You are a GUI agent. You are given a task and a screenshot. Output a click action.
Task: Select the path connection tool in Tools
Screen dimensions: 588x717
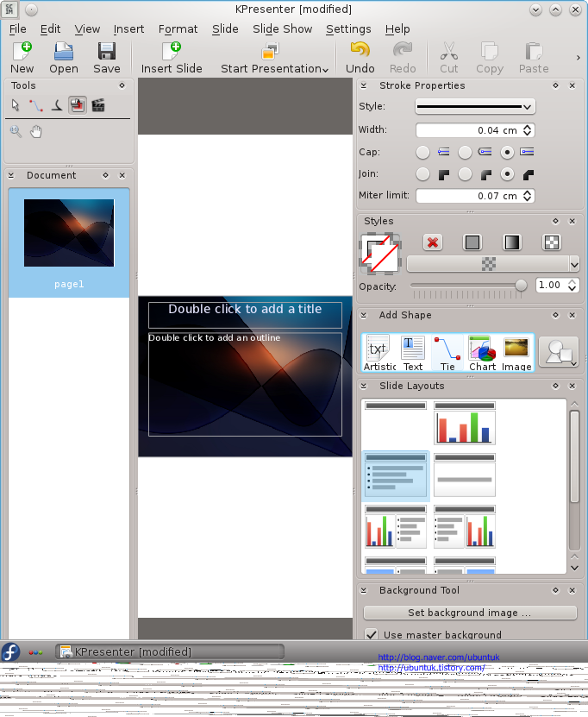point(35,105)
